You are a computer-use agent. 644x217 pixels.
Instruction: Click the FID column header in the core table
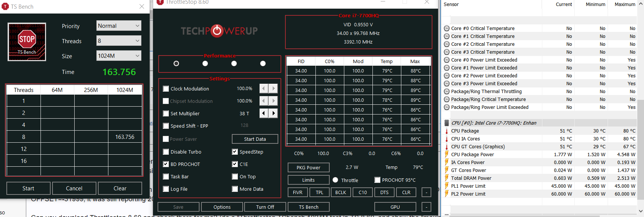[301, 62]
